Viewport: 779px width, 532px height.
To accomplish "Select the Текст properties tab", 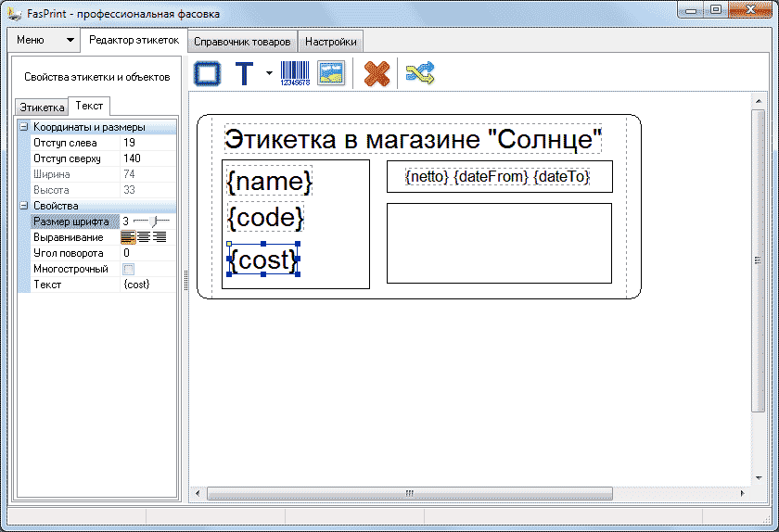I will pyautogui.click(x=89, y=106).
